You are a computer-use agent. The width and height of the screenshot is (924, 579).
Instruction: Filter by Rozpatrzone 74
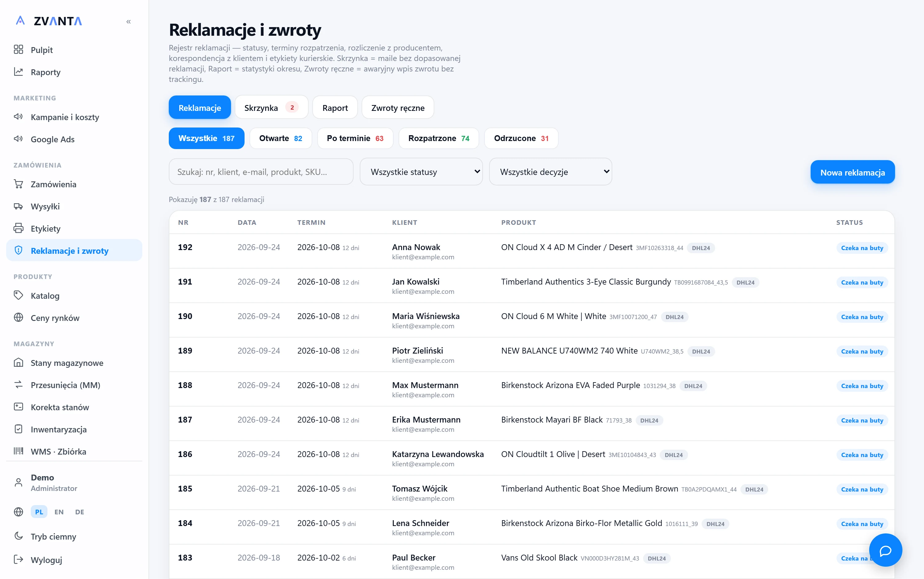pyautogui.click(x=439, y=138)
